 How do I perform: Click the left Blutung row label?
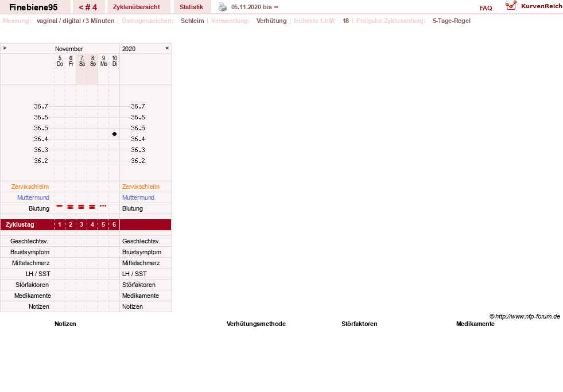click(39, 208)
